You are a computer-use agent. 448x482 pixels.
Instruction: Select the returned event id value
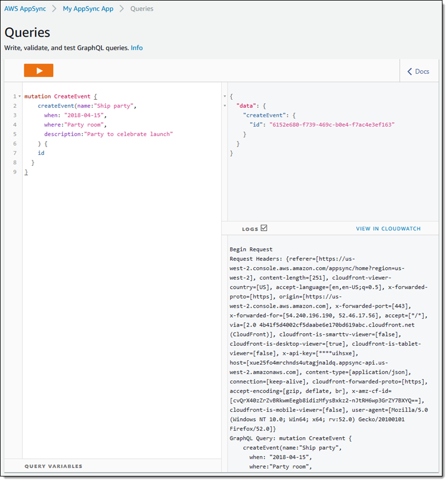331,125
